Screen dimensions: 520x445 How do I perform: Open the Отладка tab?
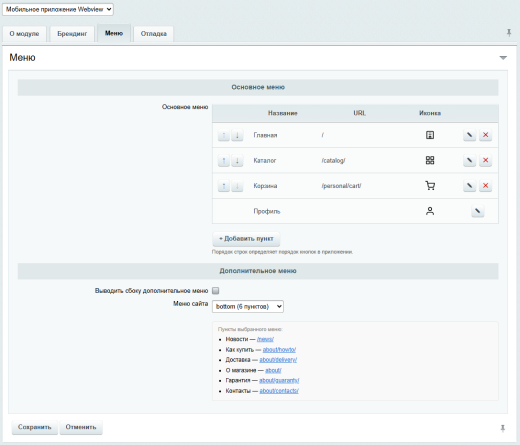coord(153,34)
